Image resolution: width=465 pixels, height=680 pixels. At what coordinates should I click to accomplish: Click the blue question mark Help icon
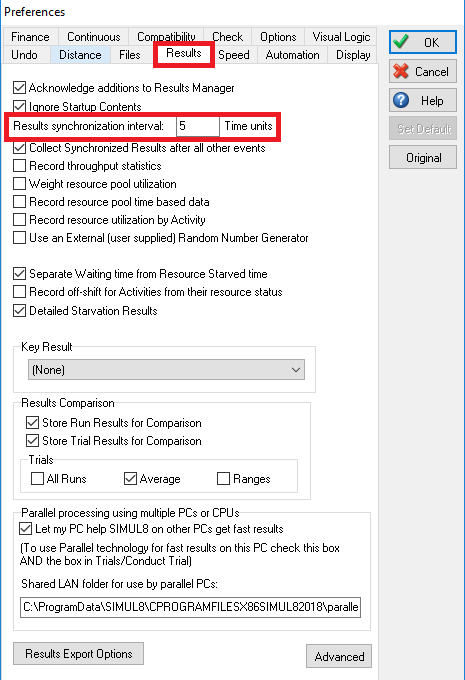[401, 100]
